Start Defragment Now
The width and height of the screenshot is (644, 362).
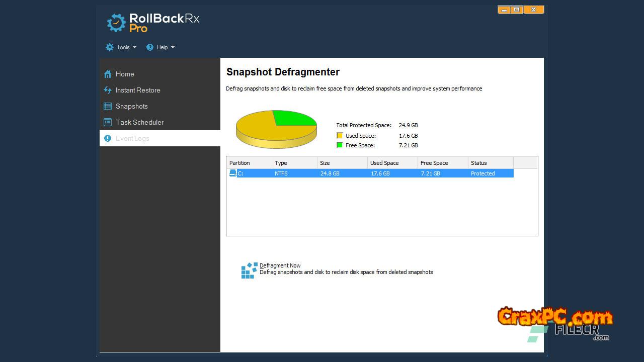[280, 265]
